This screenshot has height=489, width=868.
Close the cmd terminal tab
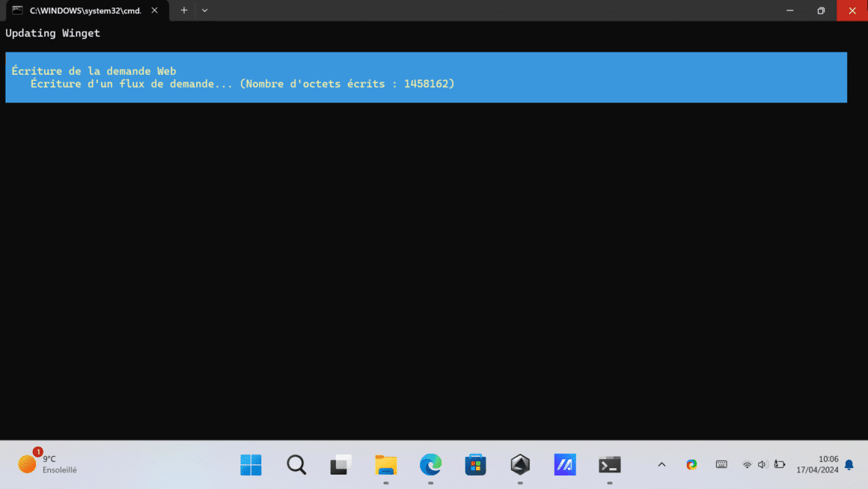(x=154, y=10)
